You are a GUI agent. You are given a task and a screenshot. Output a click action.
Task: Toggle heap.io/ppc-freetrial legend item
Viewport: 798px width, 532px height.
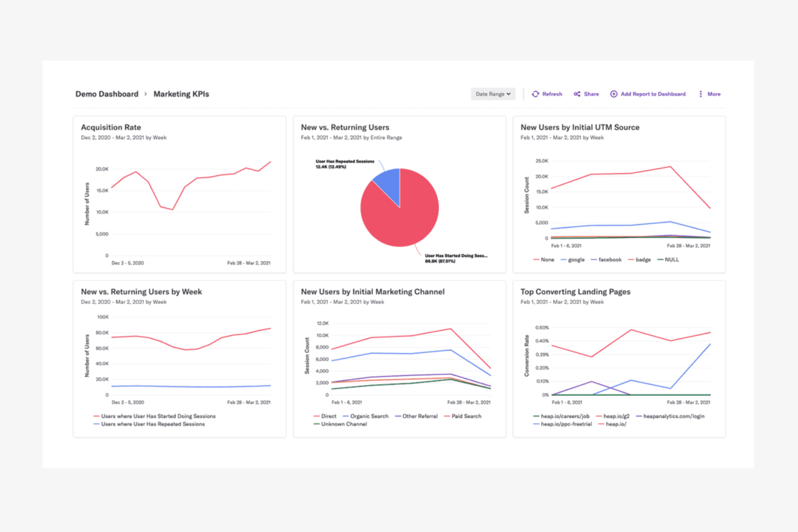click(x=562, y=424)
